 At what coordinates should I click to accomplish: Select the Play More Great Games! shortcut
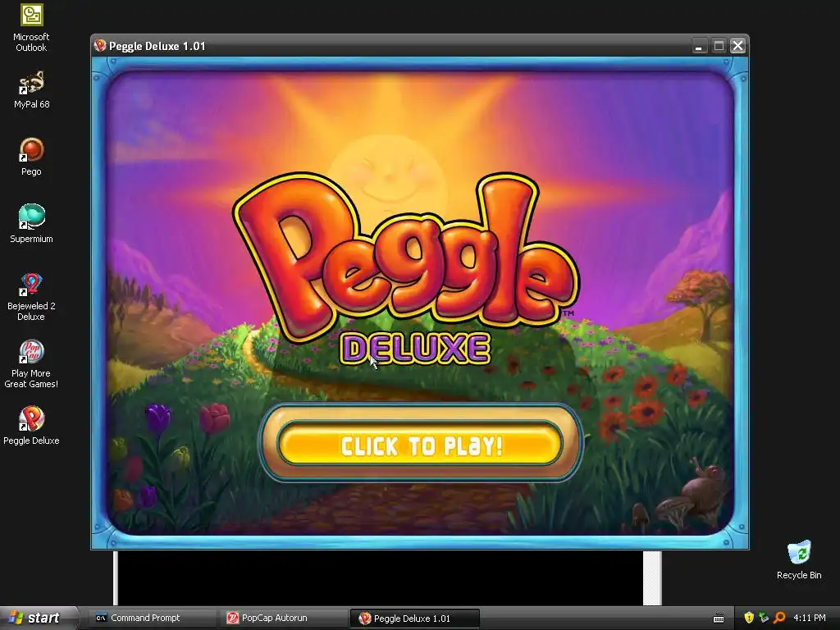tap(31, 364)
